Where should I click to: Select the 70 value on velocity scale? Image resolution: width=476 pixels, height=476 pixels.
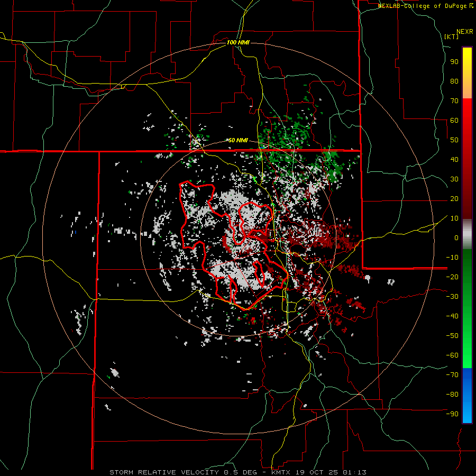(454, 101)
